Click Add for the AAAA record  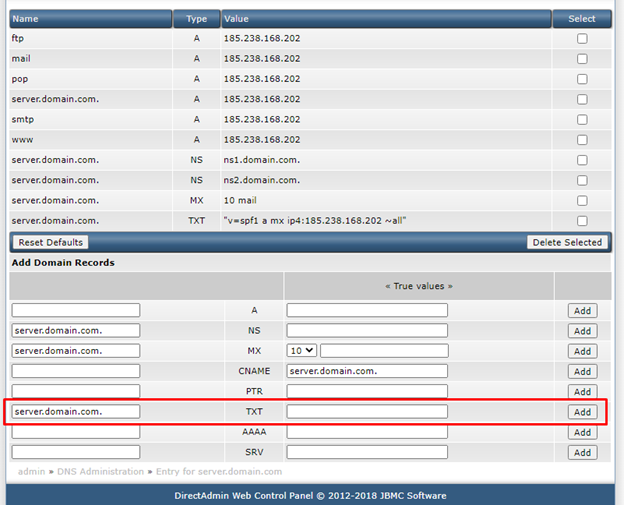(582, 432)
